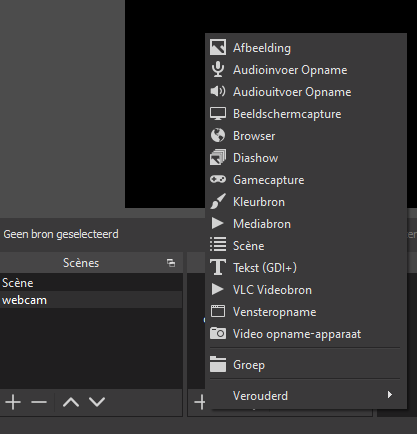Click the globe icon for Browser source

(218, 136)
